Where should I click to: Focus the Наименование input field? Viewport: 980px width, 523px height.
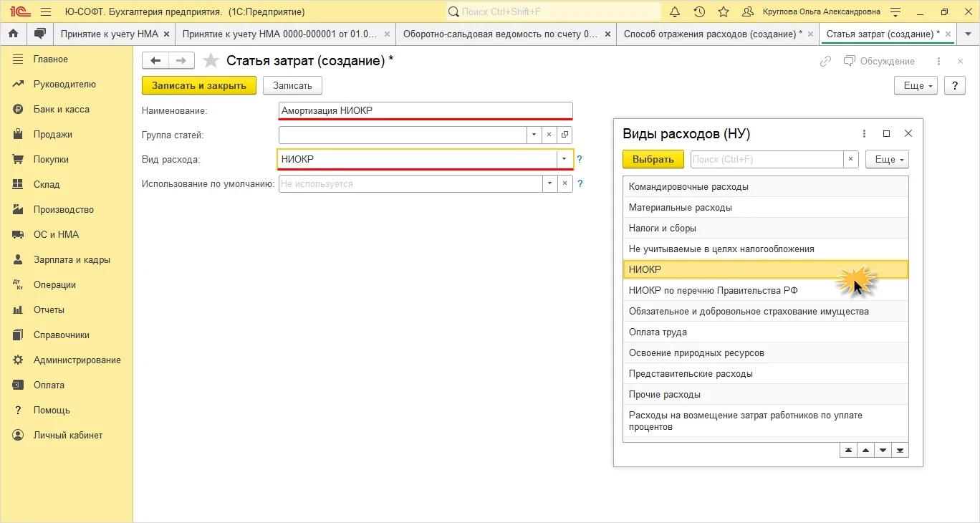(426, 110)
